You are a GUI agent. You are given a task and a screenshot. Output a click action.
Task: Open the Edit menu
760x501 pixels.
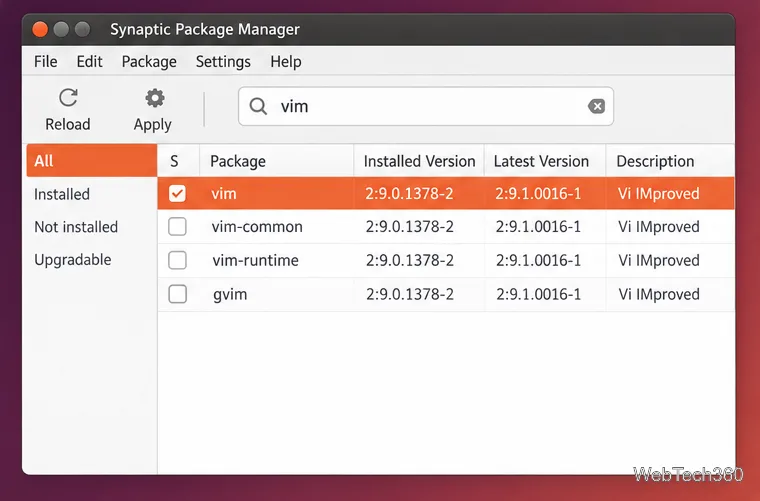coord(89,62)
